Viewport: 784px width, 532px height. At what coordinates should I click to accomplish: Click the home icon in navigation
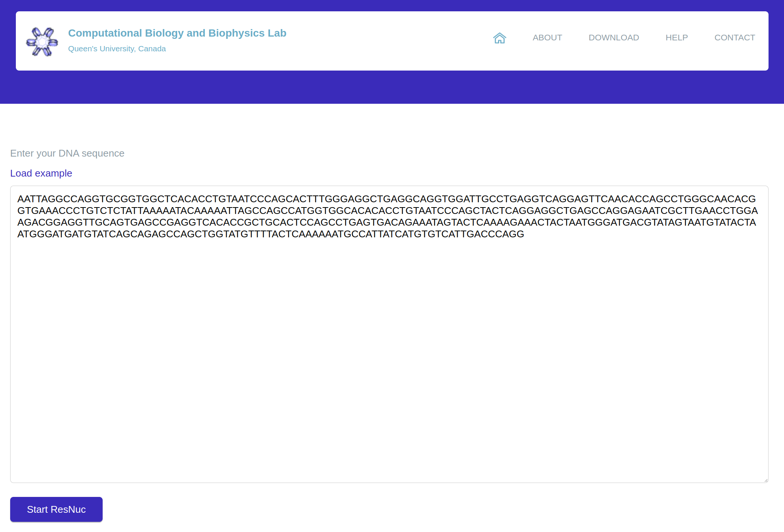click(500, 38)
